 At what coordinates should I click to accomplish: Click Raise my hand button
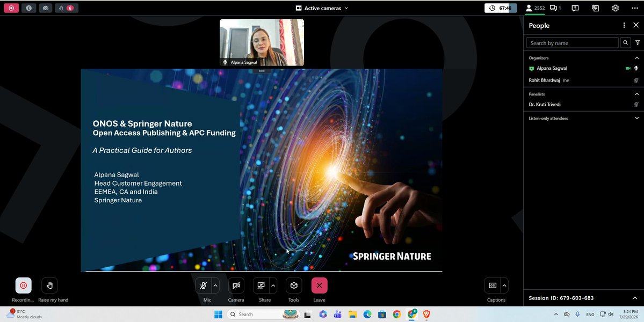tap(50, 286)
